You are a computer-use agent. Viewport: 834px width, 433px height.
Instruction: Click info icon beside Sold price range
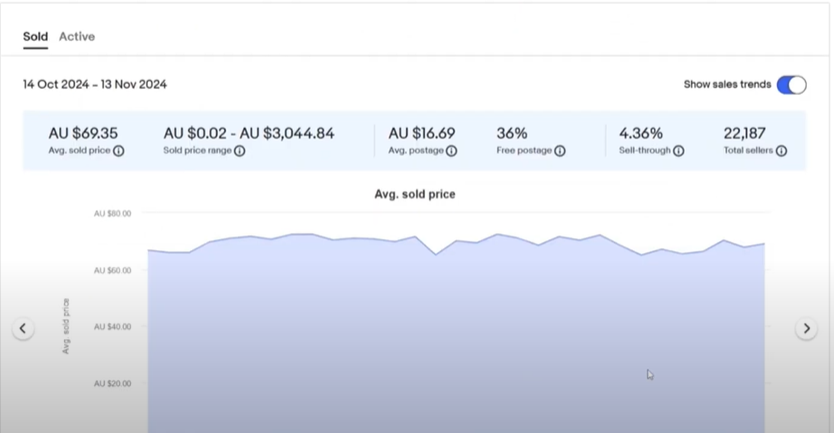pos(240,151)
